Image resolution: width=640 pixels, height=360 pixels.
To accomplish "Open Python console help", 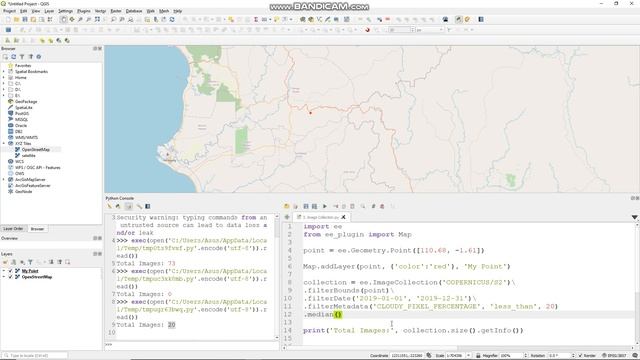I will 148,207.
